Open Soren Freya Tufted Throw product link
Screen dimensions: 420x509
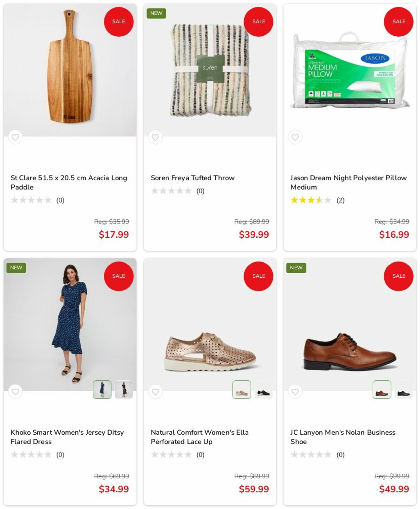[193, 178]
